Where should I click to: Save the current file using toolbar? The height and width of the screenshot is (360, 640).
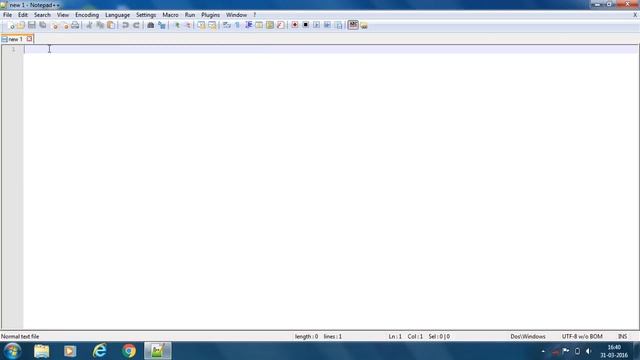pos(31,25)
